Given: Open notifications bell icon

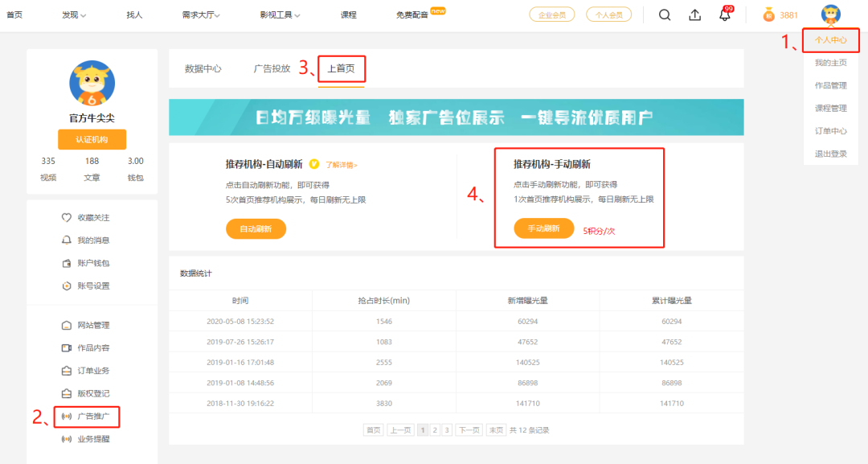Looking at the screenshot, I should click(x=725, y=14).
